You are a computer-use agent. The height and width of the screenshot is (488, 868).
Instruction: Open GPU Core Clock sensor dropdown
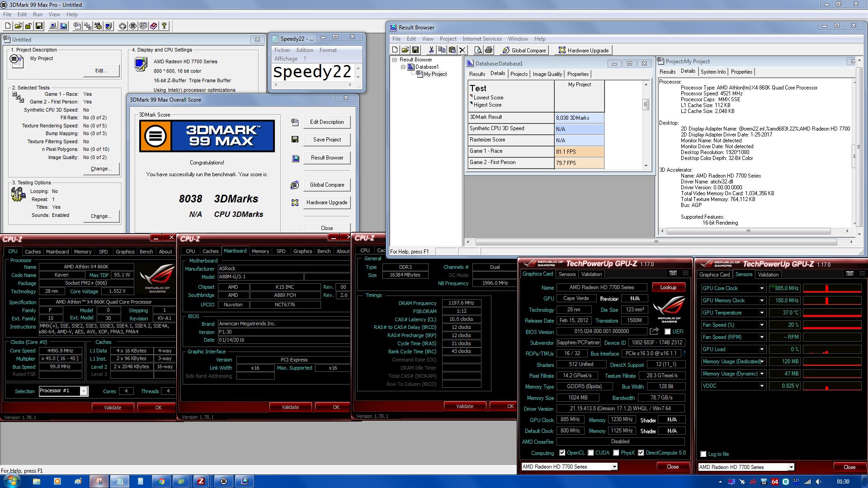[x=762, y=288]
